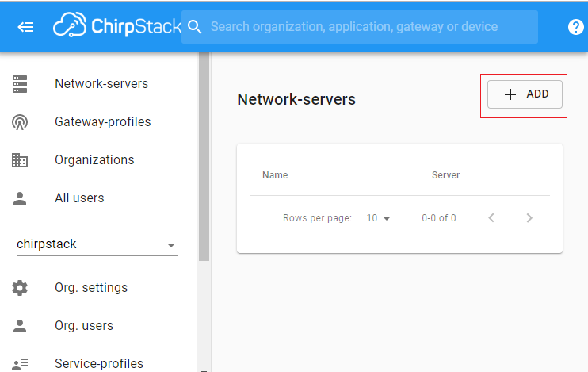This screenshot has width=588, height=372.
Task: Click the ChirpStack cloud logo
Action: click(x=117, y=25)
